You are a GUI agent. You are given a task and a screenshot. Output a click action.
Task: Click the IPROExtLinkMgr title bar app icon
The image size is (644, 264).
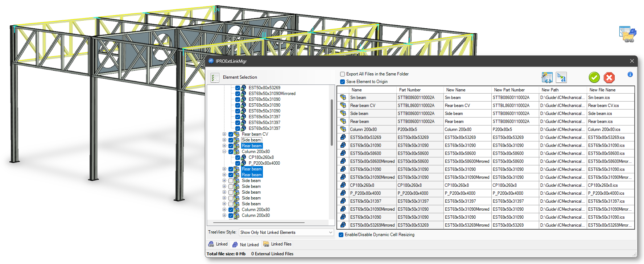coord(211,61)
